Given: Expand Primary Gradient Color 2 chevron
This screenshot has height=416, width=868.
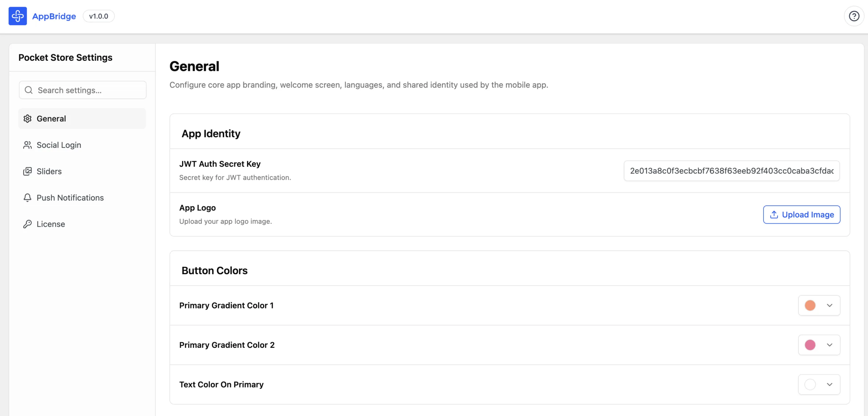Looking at the screenshot, I should point(830,345).
